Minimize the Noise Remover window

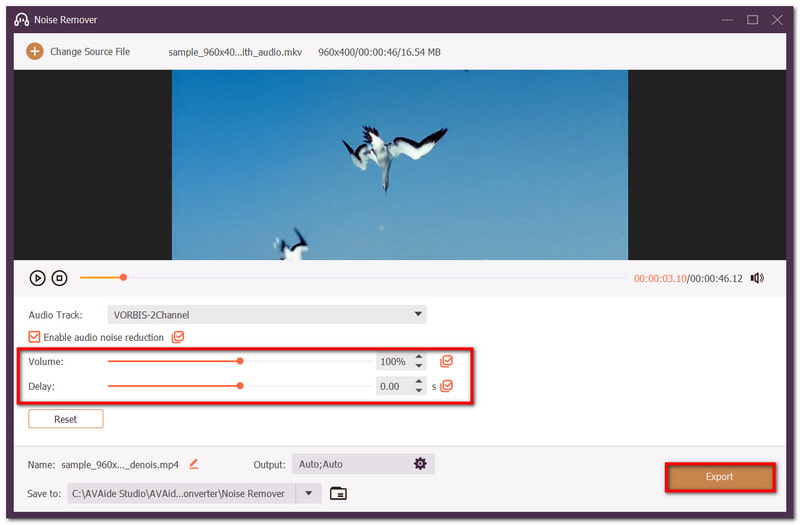pyautogui.click(x=727, y=20)
